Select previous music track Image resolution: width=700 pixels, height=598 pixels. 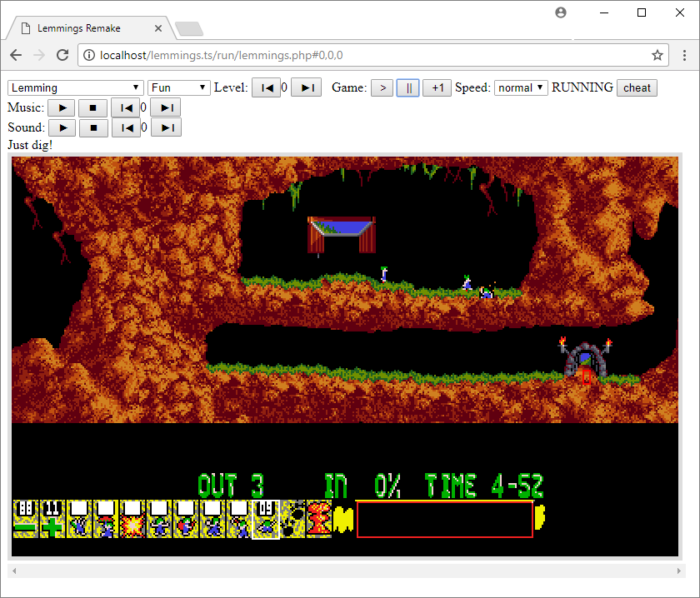(126, 107)
